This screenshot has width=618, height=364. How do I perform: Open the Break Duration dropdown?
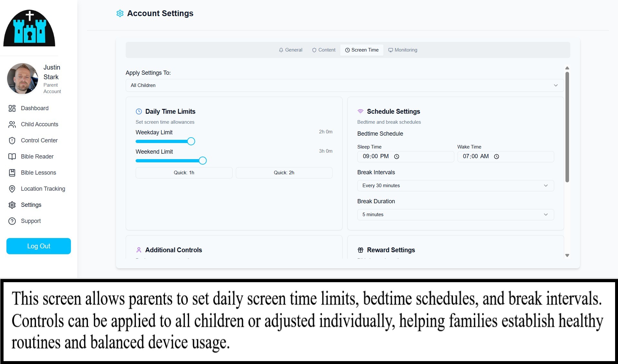[455, 215]
